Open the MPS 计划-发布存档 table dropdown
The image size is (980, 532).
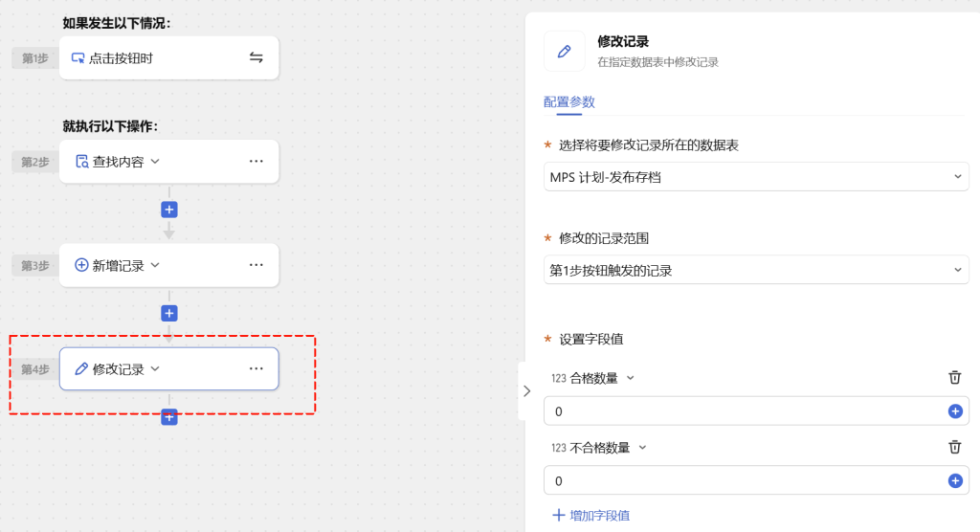(x=756, y=177)
